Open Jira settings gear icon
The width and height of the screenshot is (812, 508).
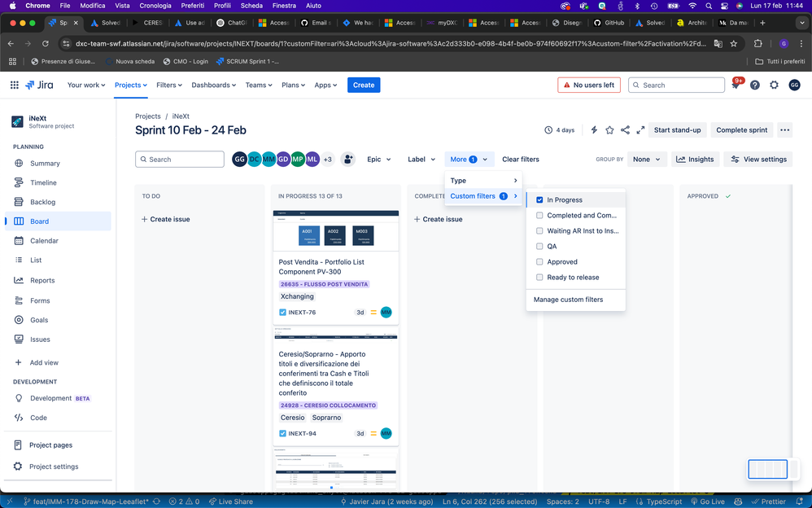pyautogui.click(x=775, y=85)
